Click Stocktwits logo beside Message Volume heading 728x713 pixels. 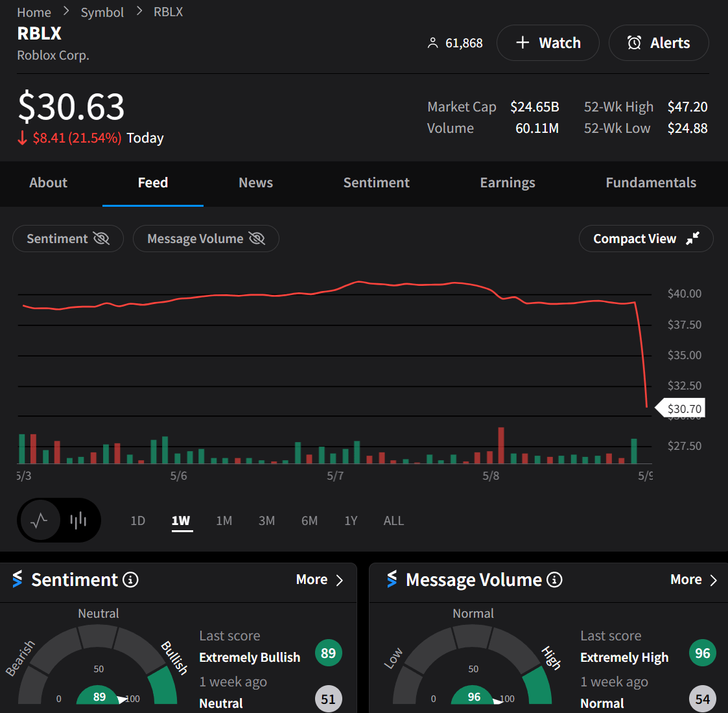(x=392, y=579)
